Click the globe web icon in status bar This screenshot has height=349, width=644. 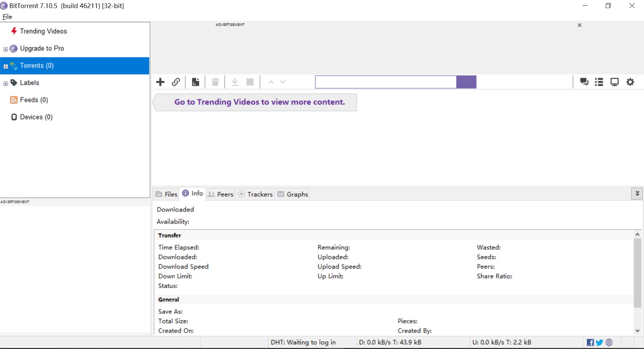click(x=609, y=343)
